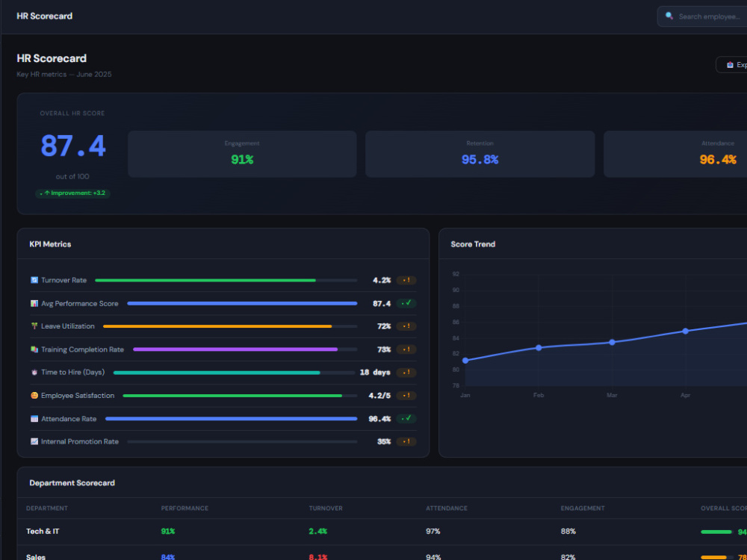Click the Employee Satisfaction smiley icon

(x=34, y=396)
